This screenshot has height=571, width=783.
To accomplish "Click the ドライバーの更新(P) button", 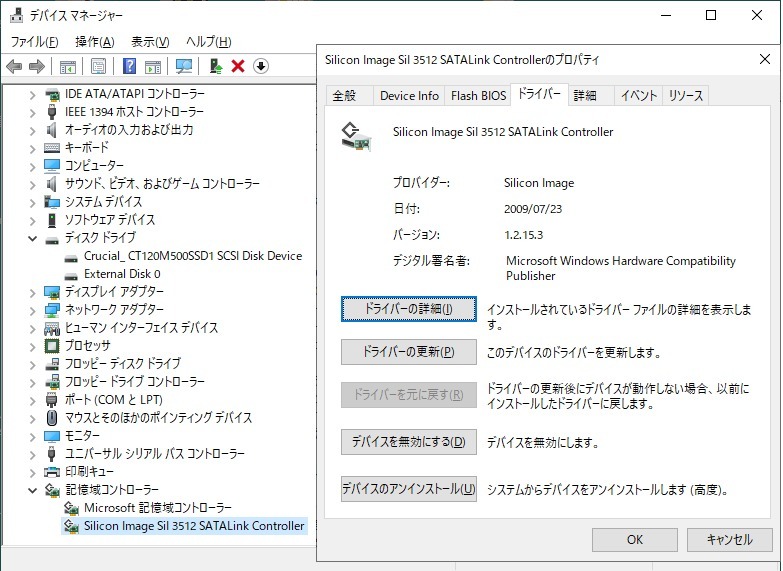I will pyautogui.click(x=408, y=352).
